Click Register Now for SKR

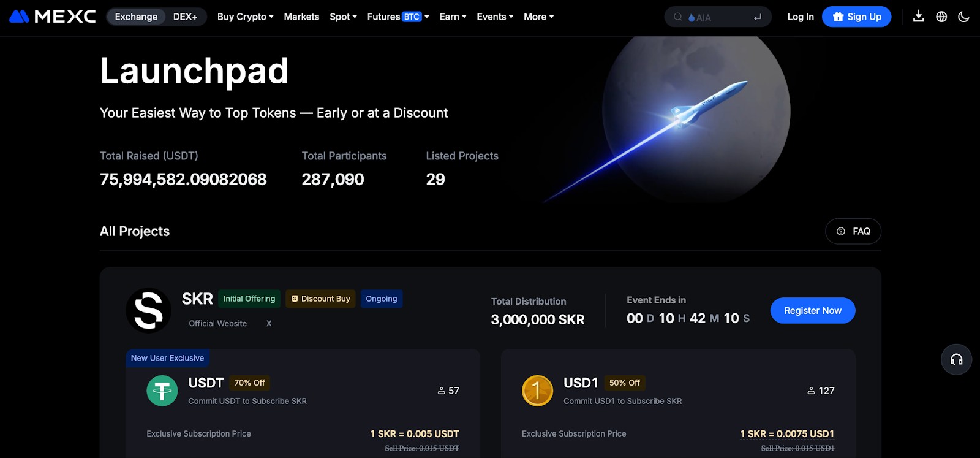tap(813, 310)
